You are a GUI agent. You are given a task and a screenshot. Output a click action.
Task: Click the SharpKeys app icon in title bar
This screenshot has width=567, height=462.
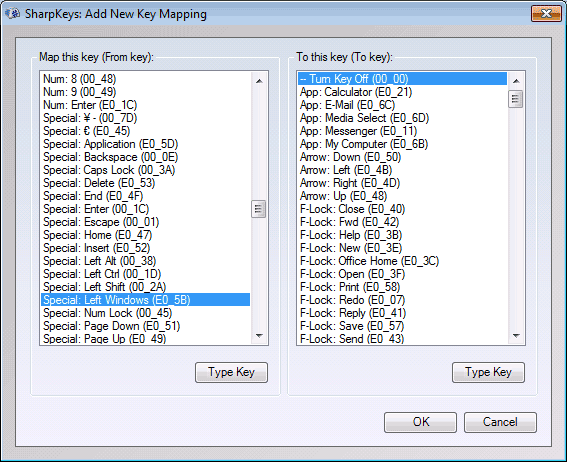12,14
